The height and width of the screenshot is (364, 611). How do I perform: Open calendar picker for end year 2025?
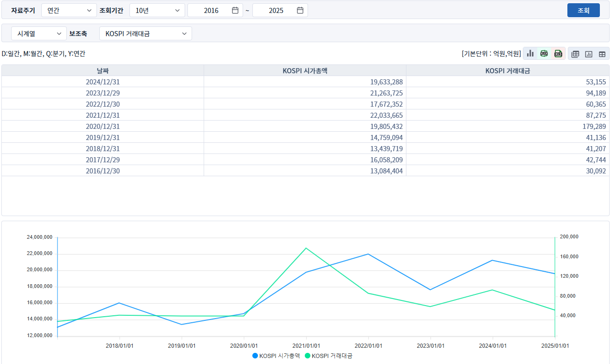(300, 10)
